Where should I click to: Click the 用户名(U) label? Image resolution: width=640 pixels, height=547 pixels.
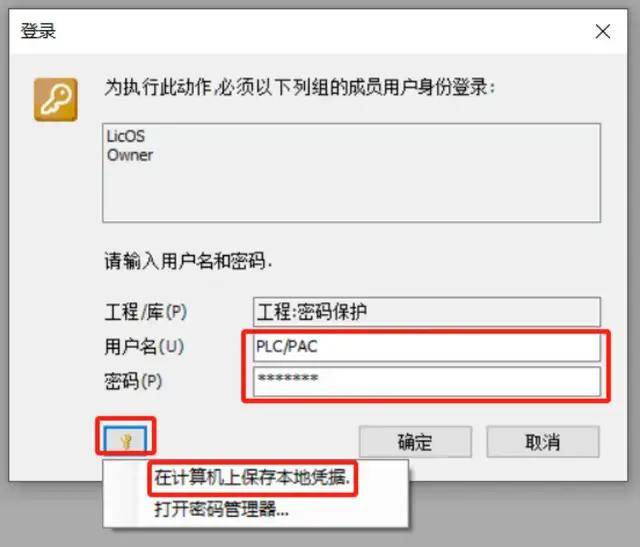pyautogui.click(x=144, y=347)
